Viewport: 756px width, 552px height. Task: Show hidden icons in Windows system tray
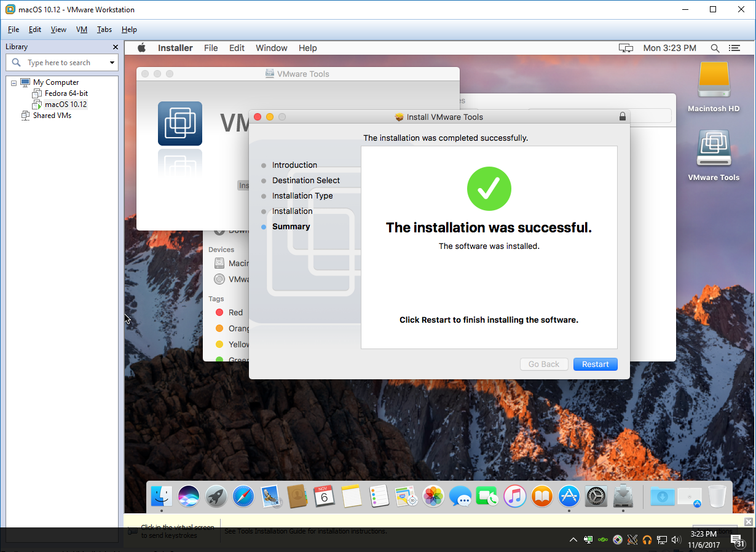[573, 540]
